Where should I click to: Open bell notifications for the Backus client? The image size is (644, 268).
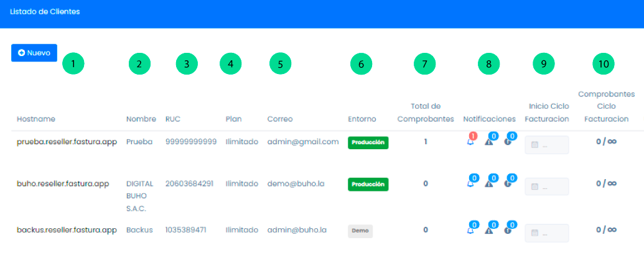(x=470, y=230)
